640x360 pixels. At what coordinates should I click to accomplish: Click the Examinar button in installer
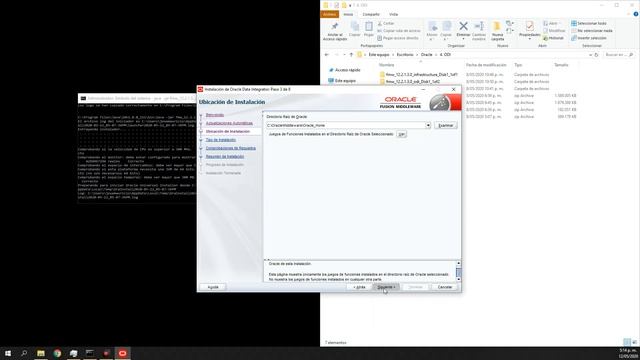pos(445,125)
